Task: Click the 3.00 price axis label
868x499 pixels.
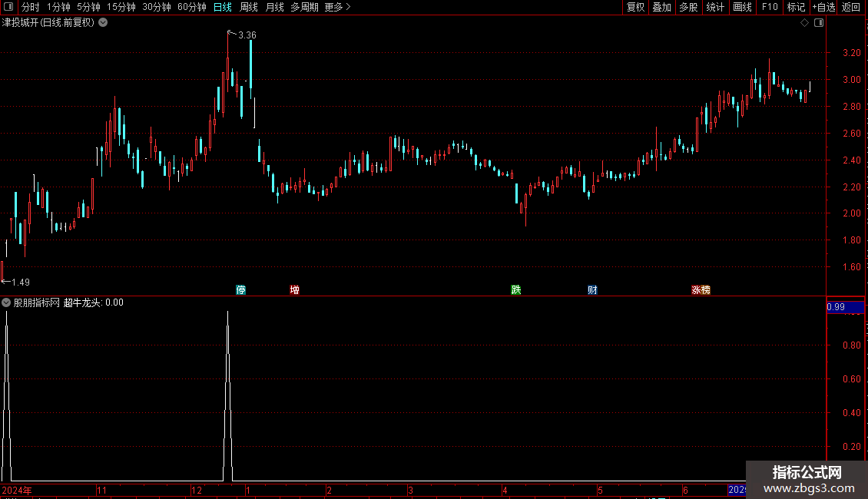Action: point(851,79)
